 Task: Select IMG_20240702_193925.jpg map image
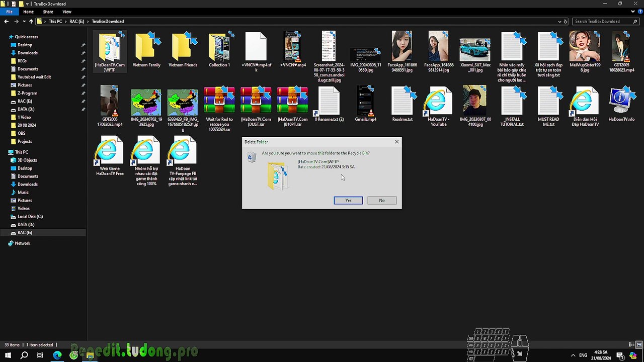coord(146,107)
